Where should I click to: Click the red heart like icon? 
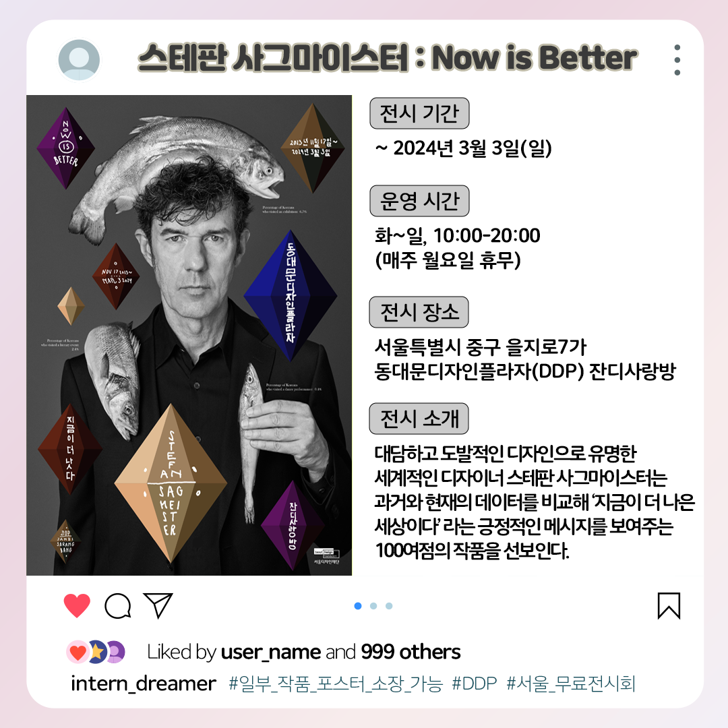[x=77, y=605]
